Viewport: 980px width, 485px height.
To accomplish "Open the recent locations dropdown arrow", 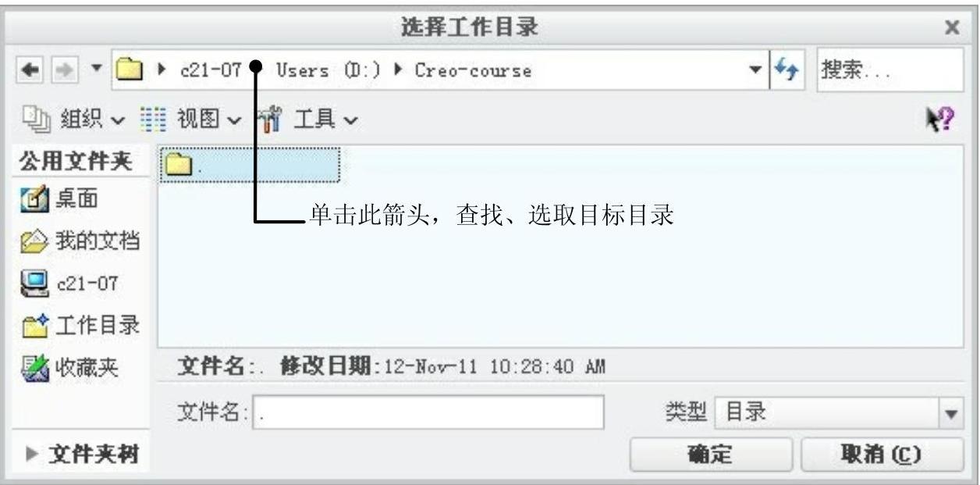I will click(97, 70).
